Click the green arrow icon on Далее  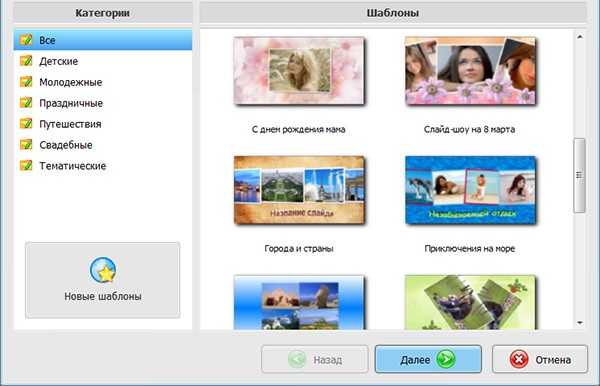coord(446,359)
